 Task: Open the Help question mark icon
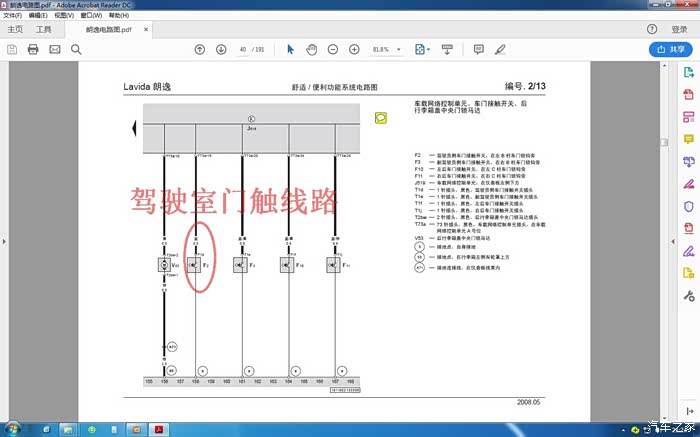click(652, 29)
